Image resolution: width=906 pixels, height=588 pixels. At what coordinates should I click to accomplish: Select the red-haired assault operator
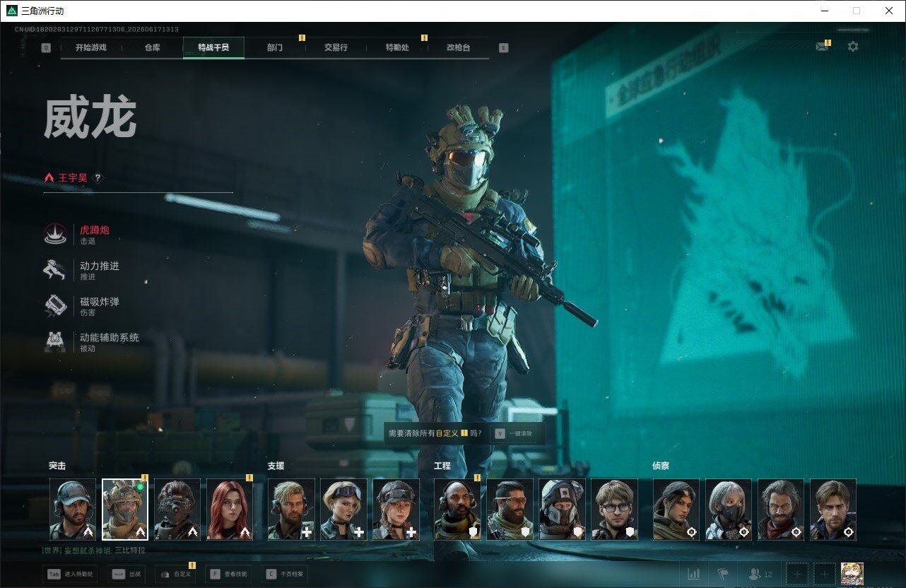230,510
